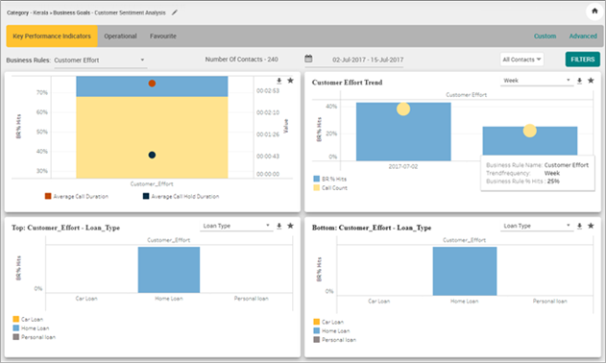Toggle Car Loan legend in Top chart
606x364 pixels.
coord(15,319)
